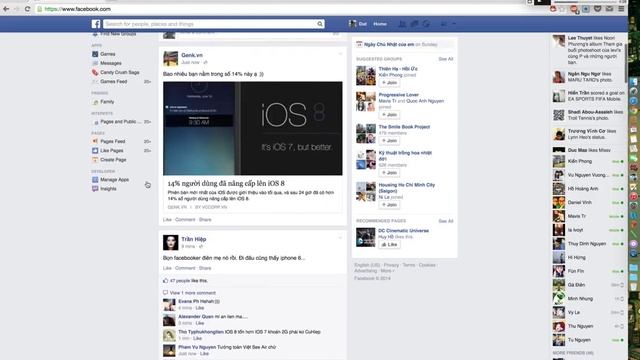Open View 1 more comment link
640x360 pixels.
(x=193, y=293)
